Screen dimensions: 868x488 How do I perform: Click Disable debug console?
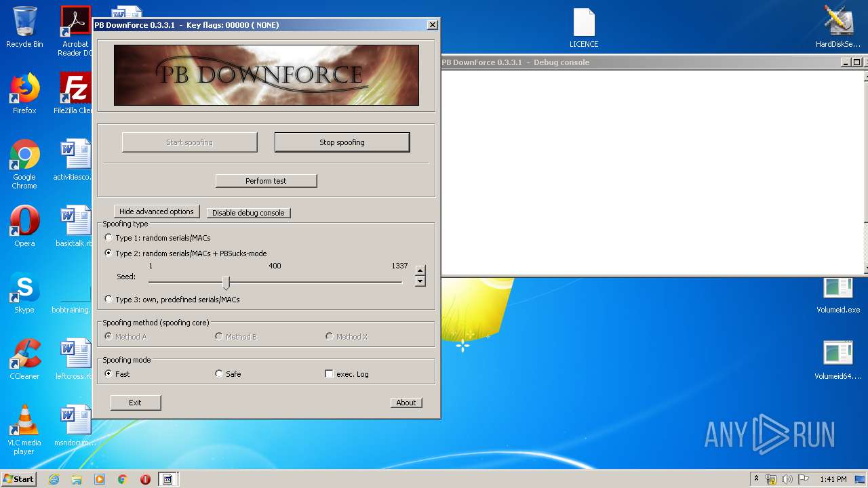click(x=248, y=213)
